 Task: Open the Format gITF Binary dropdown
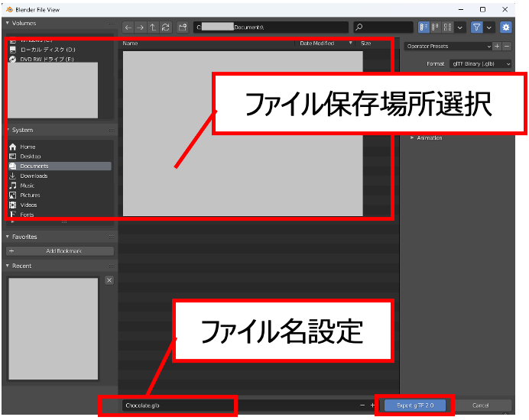pos(481,63)
